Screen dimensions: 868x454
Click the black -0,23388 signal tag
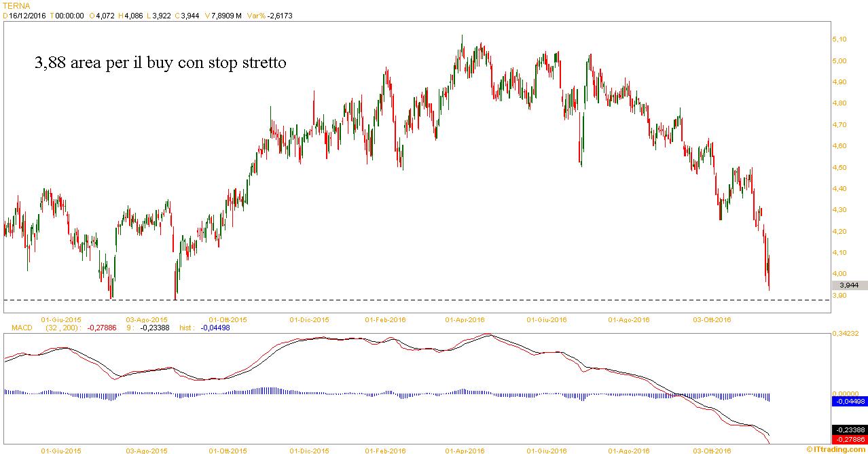point(850,430)
